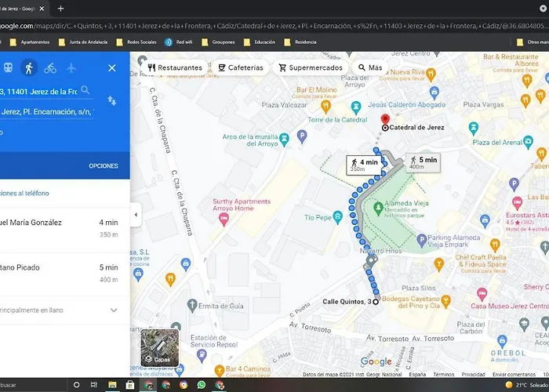Select the public transit mode icon
Viewport: 549px width, 392px height.
[x=8, y=68]
